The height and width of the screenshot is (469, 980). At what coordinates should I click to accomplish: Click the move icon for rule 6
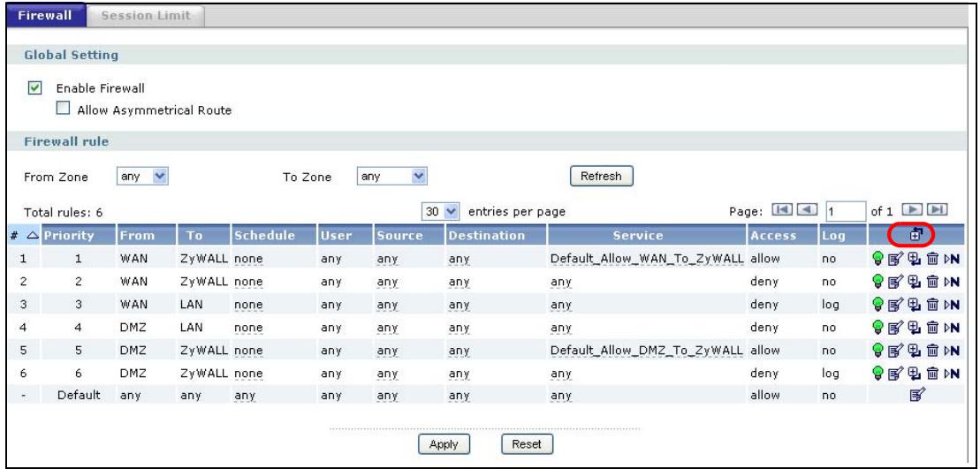click(x=951, y=374)
